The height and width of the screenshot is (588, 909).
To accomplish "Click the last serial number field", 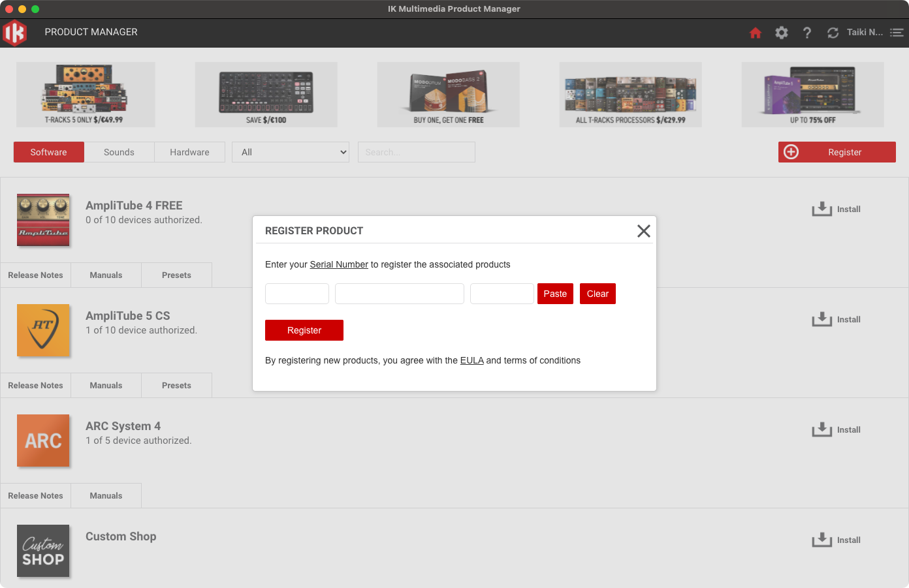I will pos(502,294).
